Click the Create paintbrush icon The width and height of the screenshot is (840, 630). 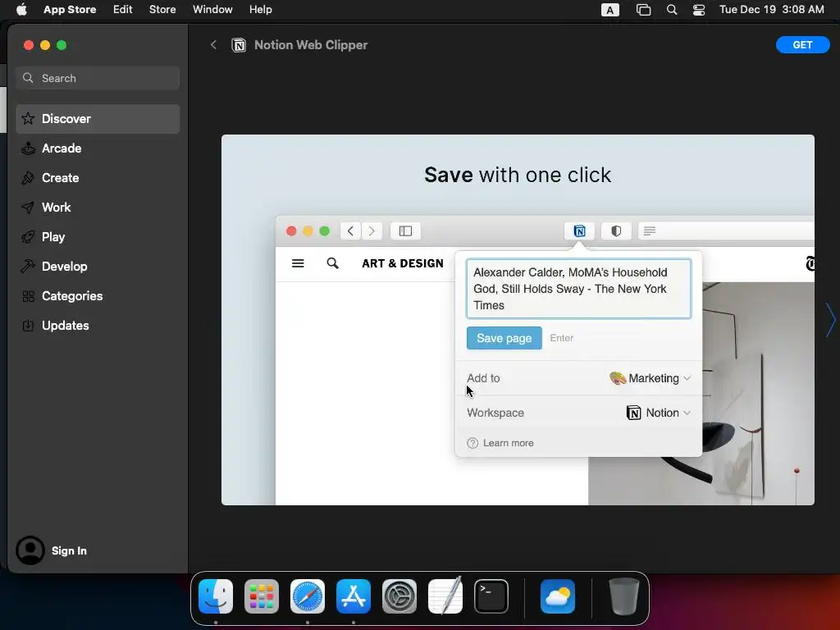tap(28, 178)
